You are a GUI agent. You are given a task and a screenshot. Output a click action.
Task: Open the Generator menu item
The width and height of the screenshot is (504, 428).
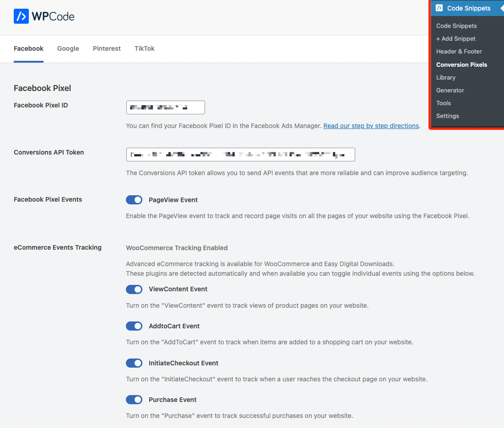pyautogui.click(x=450, y=90)
